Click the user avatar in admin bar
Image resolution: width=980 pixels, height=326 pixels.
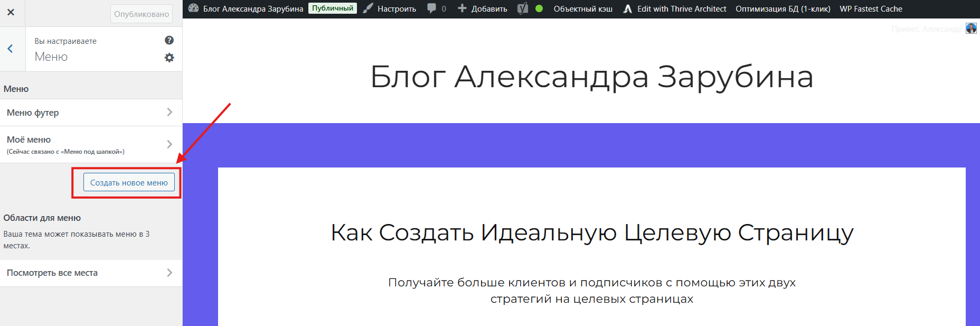(971, 29)
